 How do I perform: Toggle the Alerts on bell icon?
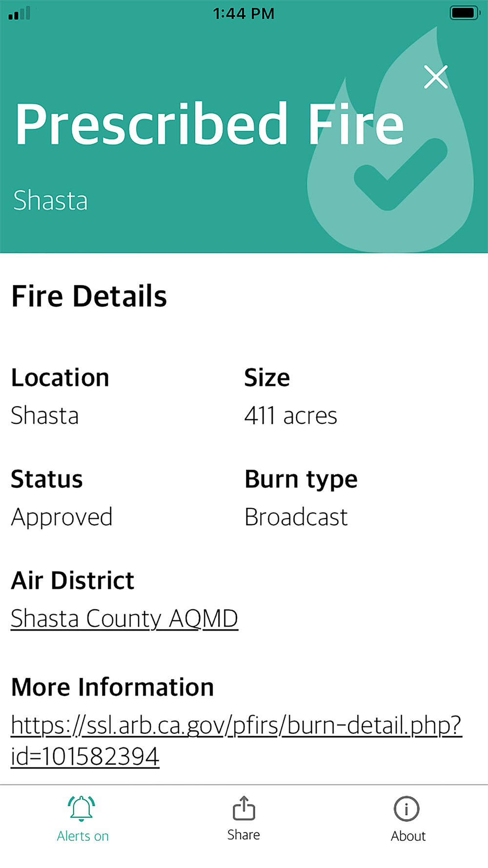(81, 808)
